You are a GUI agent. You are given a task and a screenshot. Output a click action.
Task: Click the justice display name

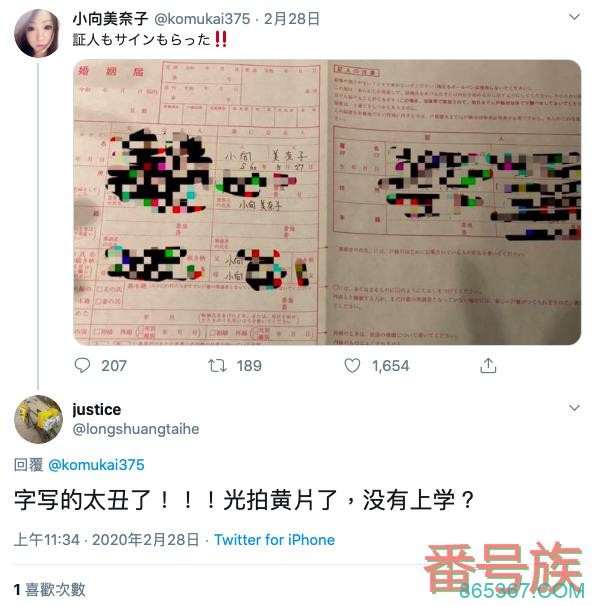point(97,410)
